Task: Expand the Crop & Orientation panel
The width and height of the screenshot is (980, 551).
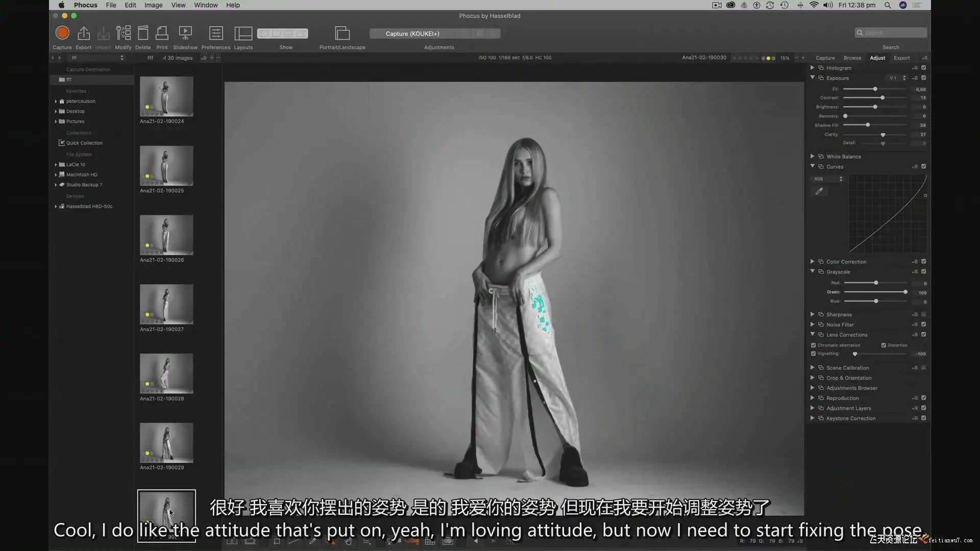Action: 812,378
